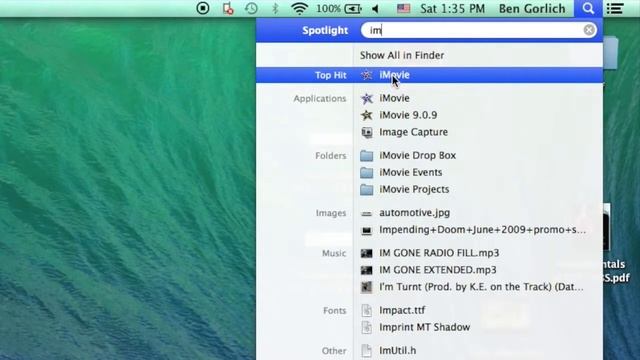Screen dimensions: 640x360
Task: Launch Image Capture from results
Action: click(x=413, y=132)
